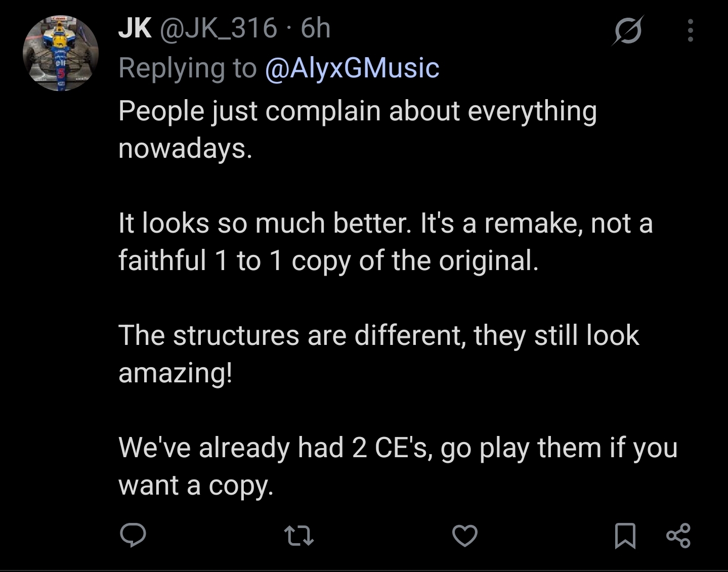
Task: Tap the 'Replying to' label
Action: pos(188,68)
